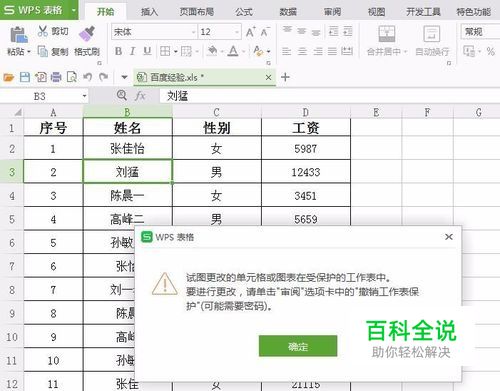
Task: Click the undo arrow icon
Action: (x=88, y=77)
